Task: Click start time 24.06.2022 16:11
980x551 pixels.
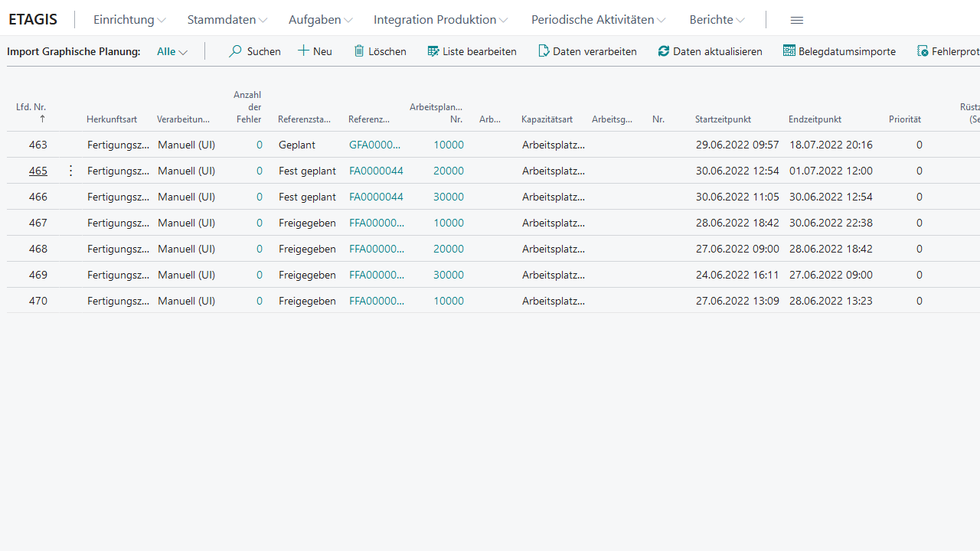Action: [737, 275]
